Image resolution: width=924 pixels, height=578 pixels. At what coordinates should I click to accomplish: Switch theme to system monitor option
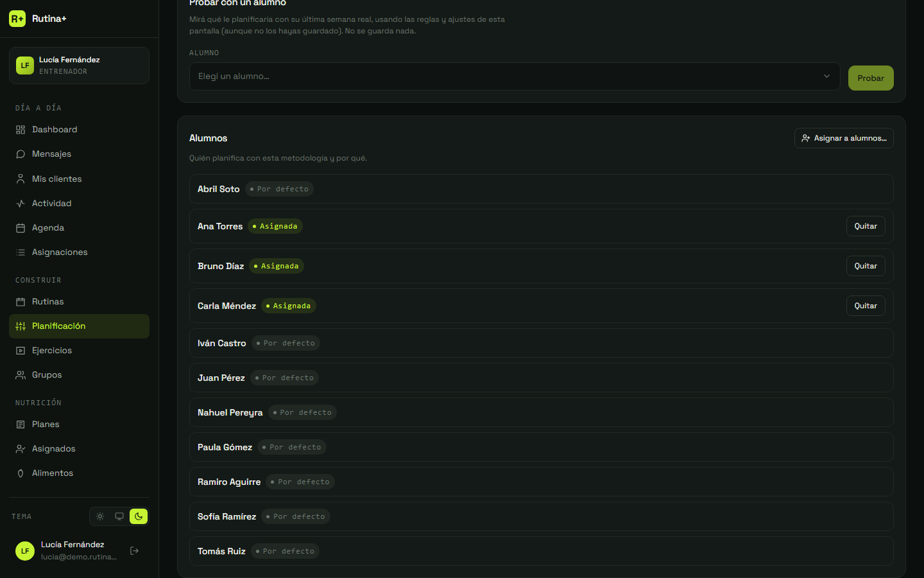click(x=119, y=516)
